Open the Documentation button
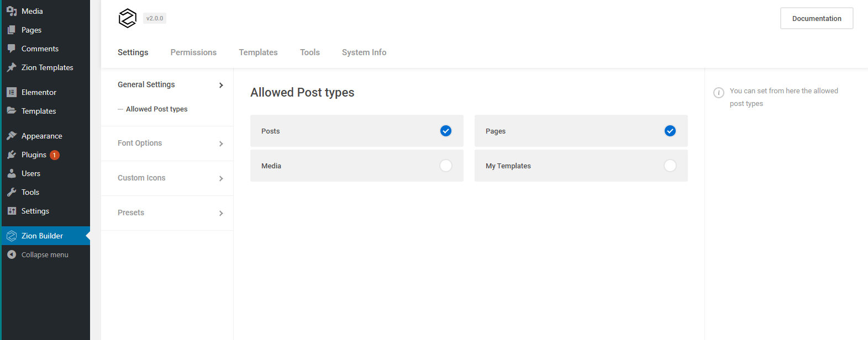 click(x=817, y=18)
